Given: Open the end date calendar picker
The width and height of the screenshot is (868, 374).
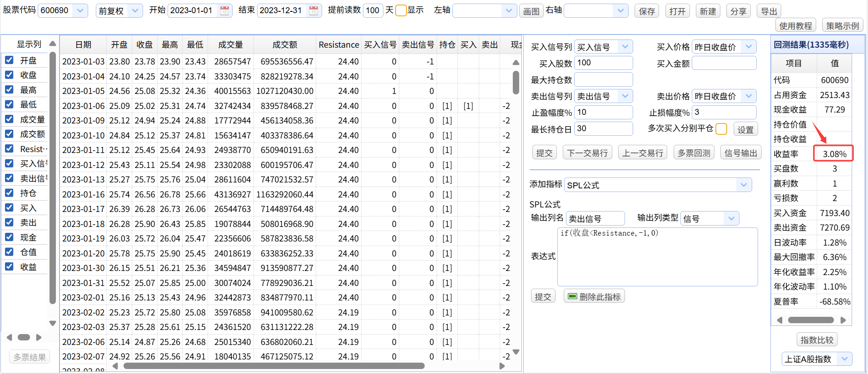Looking at the screenshot, I should click(313, 11).
